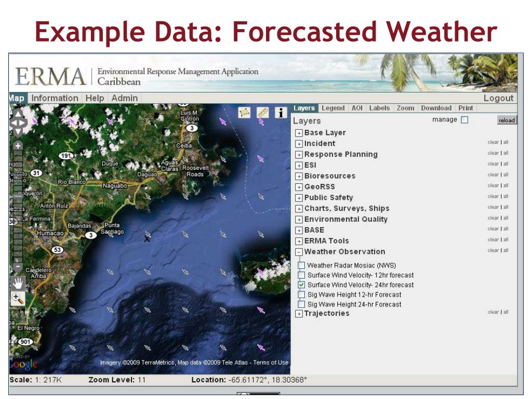Uncheck Surface Wind Velocity 24hr forecast

point(301,285)
